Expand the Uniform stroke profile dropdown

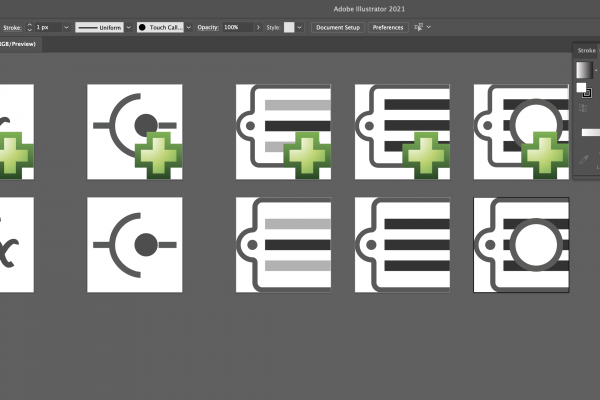click(x=128, y=27)
